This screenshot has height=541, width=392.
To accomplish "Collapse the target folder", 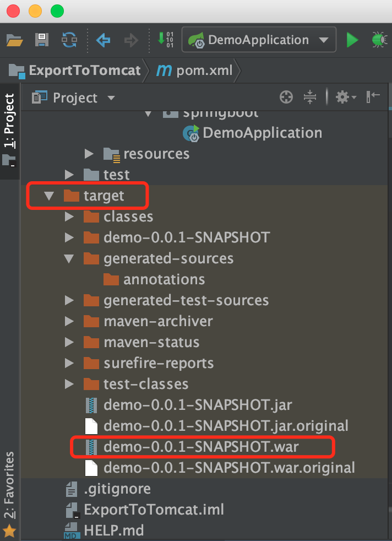I will [x=48, y=196].
